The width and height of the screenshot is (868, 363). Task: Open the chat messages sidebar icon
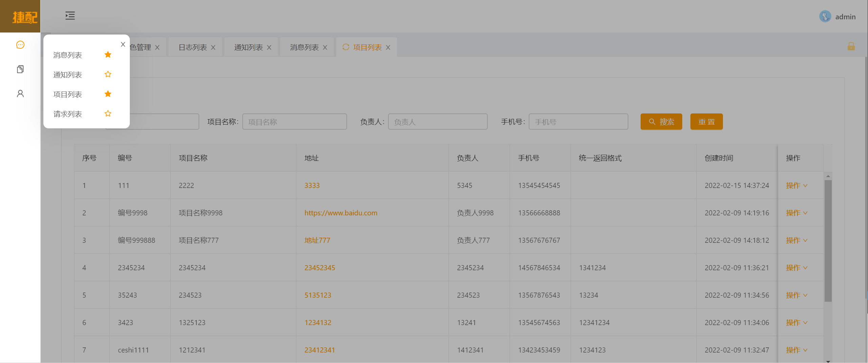tap(20, 44)
